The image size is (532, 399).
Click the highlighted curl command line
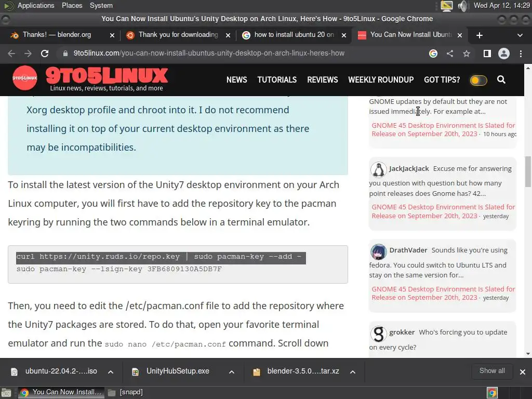click(161, 257)
